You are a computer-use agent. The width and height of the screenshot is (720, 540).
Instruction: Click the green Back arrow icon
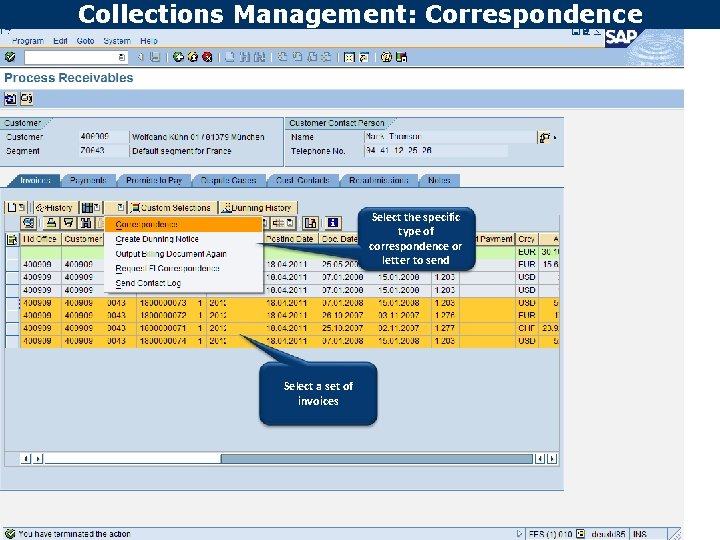point(178,57)
